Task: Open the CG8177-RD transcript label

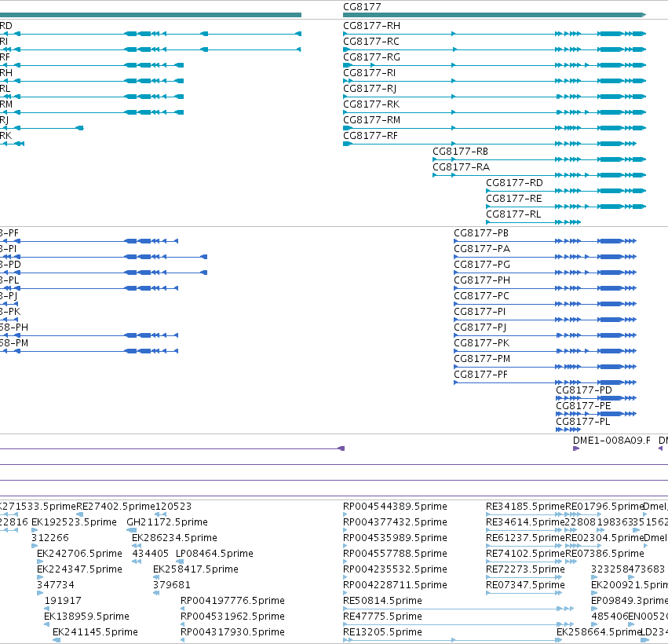Action: pos(515,183)
